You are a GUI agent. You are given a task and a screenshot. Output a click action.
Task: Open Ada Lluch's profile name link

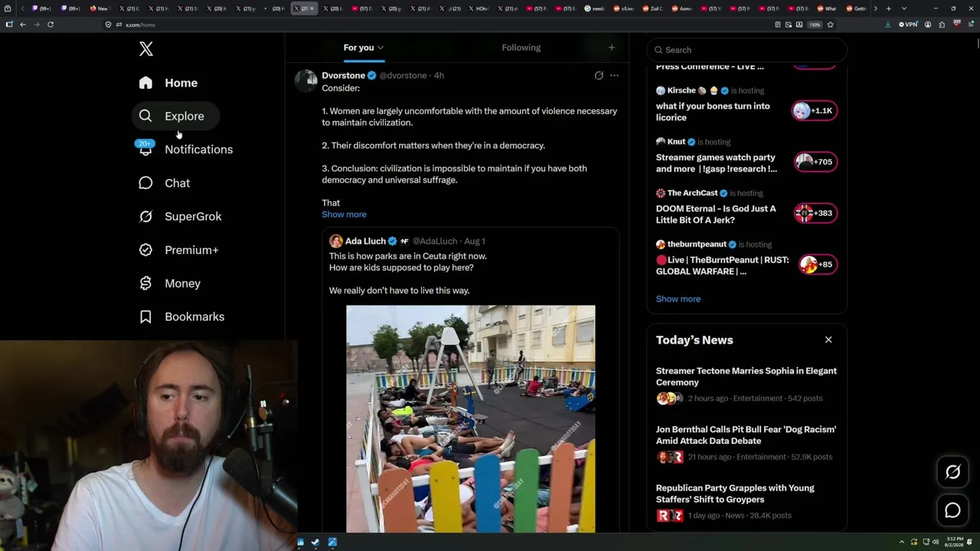(365, 241)
